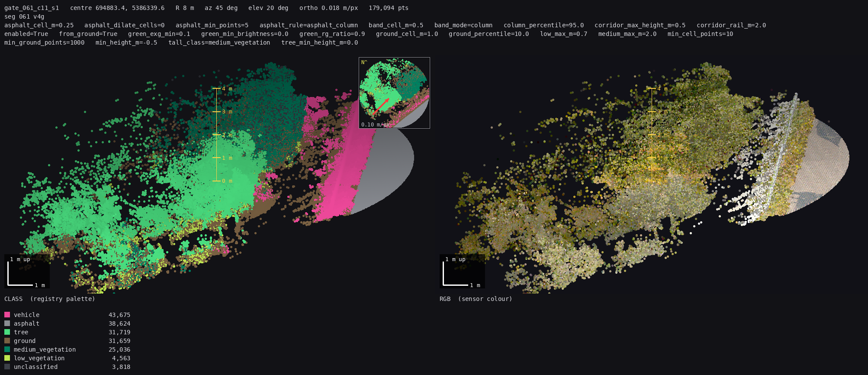Click the grey asphalt legend swatch
868x375 pixels.
7,323
